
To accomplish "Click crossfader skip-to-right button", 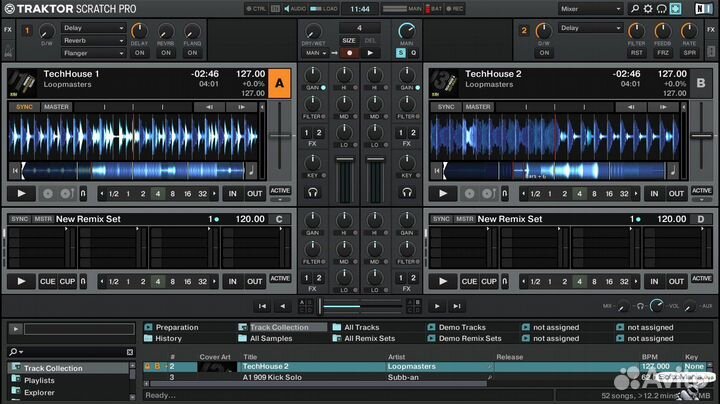I will point(457,306).
